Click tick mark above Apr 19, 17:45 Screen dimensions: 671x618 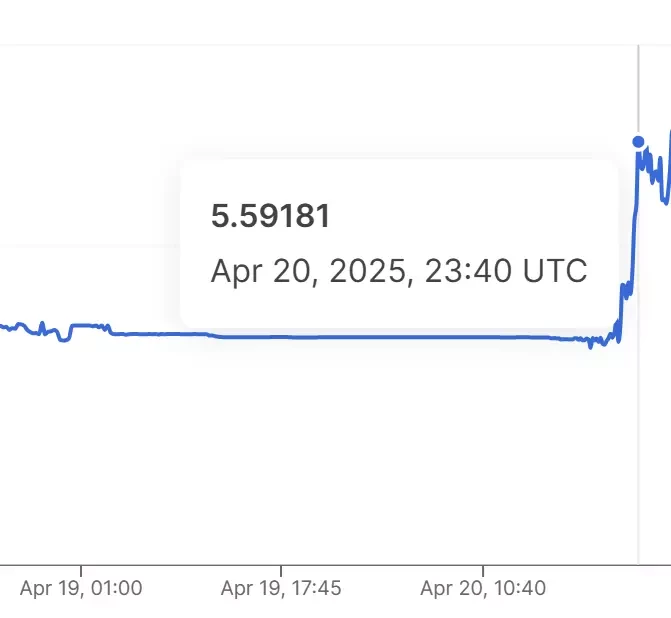coord(281,571)
